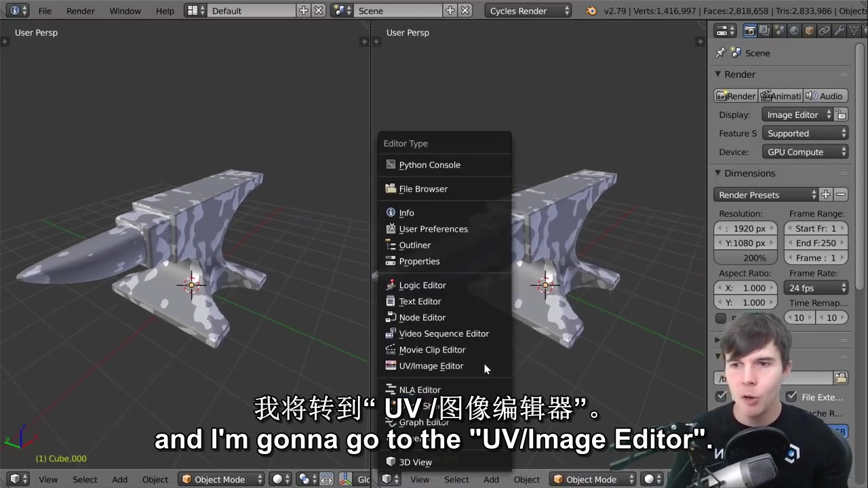The height and width of the screenshot is (488, 868).
Task: Open Object properties via the cube icon
Action: 808,30
